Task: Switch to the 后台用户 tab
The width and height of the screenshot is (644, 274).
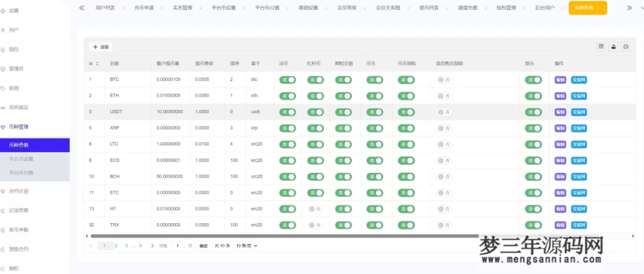Action: 545,8
